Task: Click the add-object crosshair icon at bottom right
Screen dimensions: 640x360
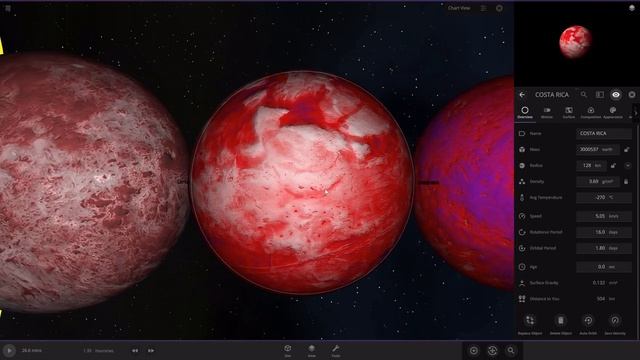Action: (x=492, y=351)
